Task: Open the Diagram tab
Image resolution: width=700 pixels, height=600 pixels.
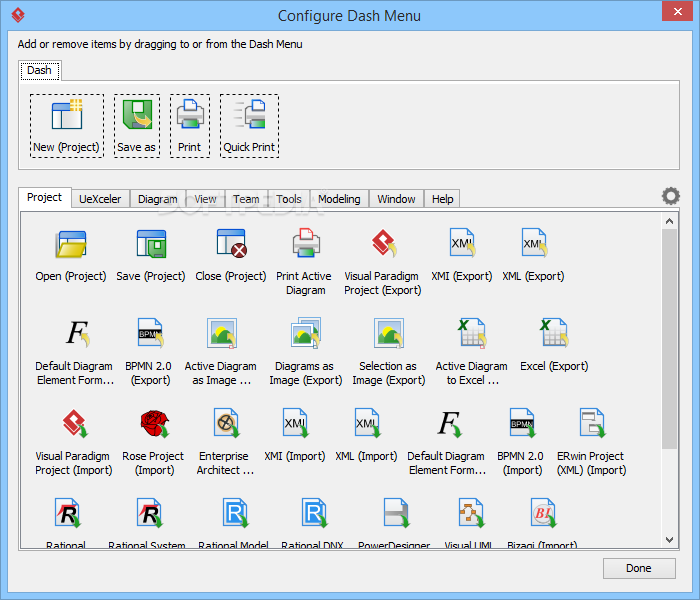Action: point(158,199)
